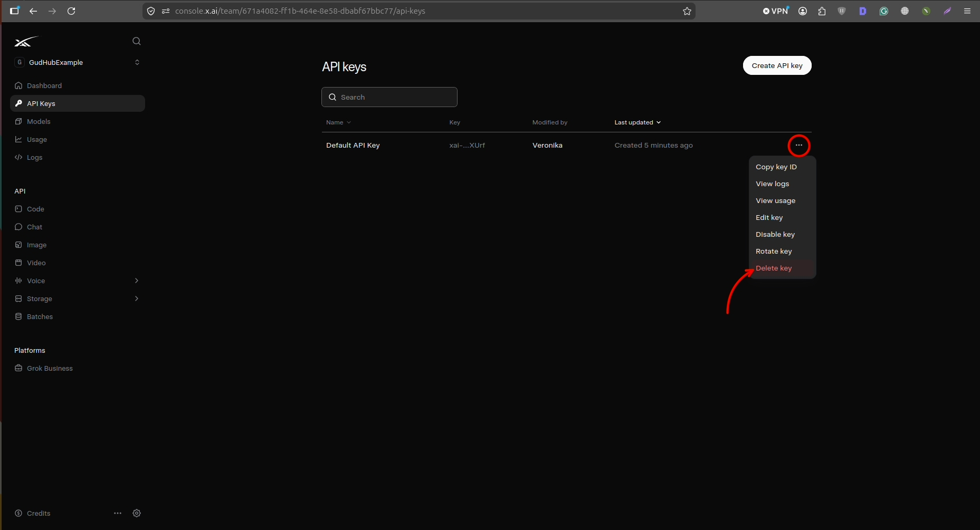Click the Video sidebar icon
Screen dimensions: 980x530
click(18, 263)
